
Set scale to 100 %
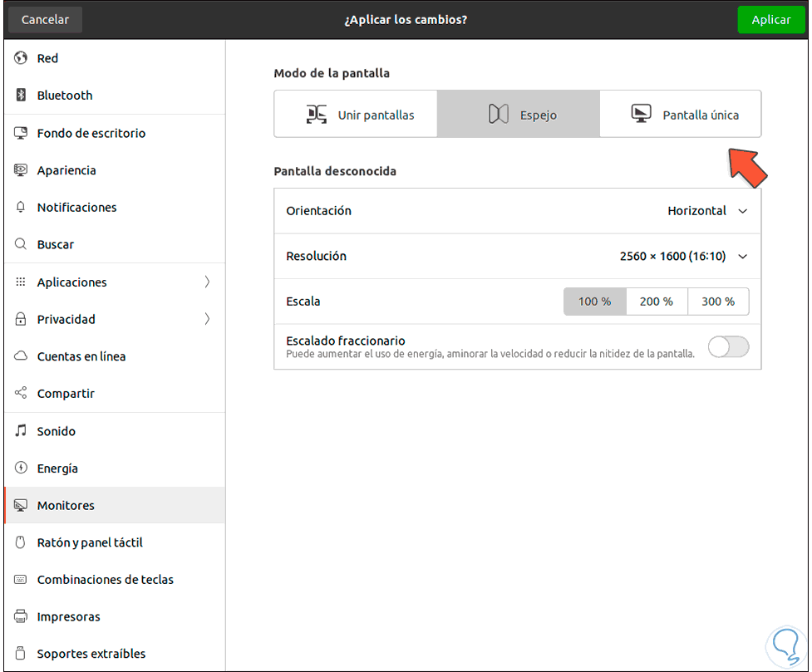pos(595,302)
